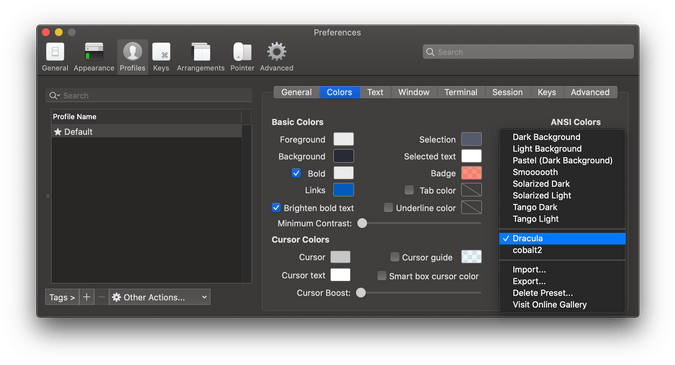Switch to the General profile tab
Image resolution: width=675 pixels, height=365 pixels.
click(296, 92)
